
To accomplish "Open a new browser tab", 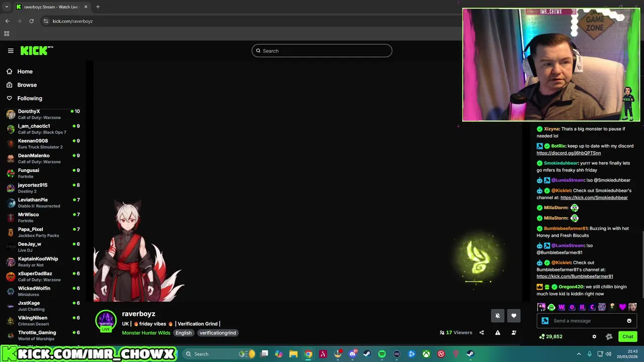I will [x=98, y=7].
